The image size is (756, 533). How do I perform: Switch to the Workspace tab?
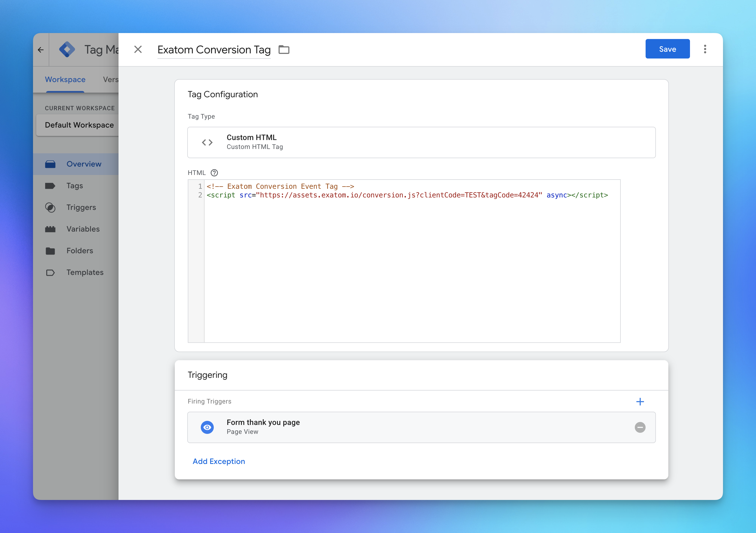[x=65, y=79]
